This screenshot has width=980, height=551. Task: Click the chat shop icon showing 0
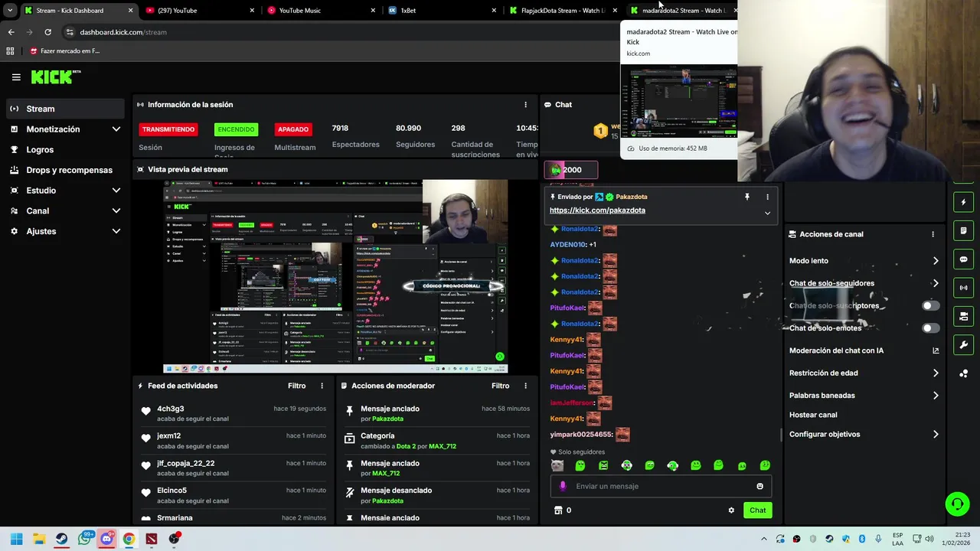pyautogui.click(x=563, y=510)
